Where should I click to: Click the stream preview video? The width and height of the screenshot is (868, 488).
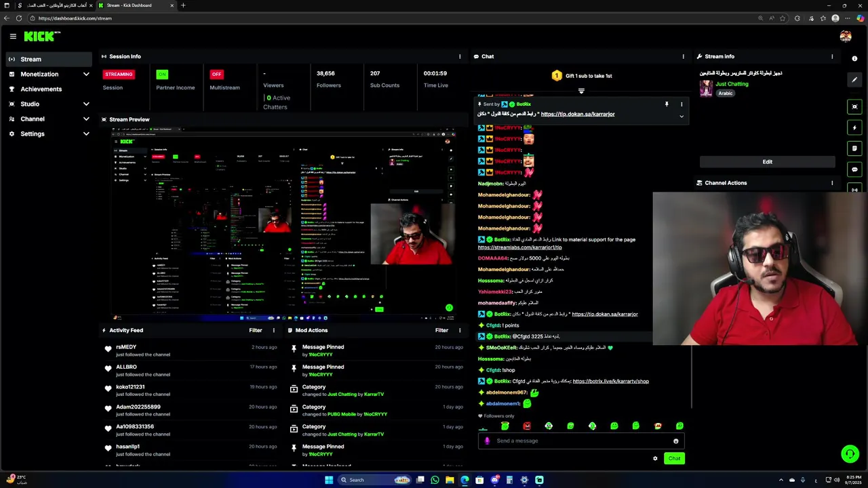(x=283, y=224)
